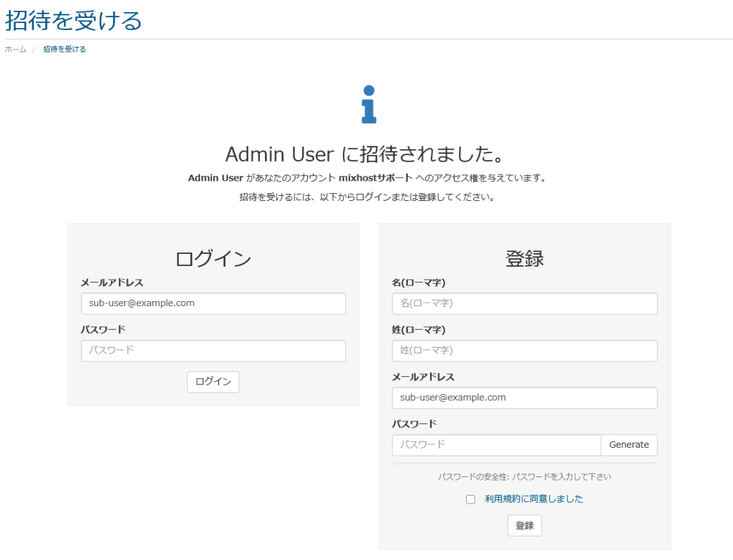Click the login パスワード field
This screenshot has height=560, width=733.
click(213, 350)
